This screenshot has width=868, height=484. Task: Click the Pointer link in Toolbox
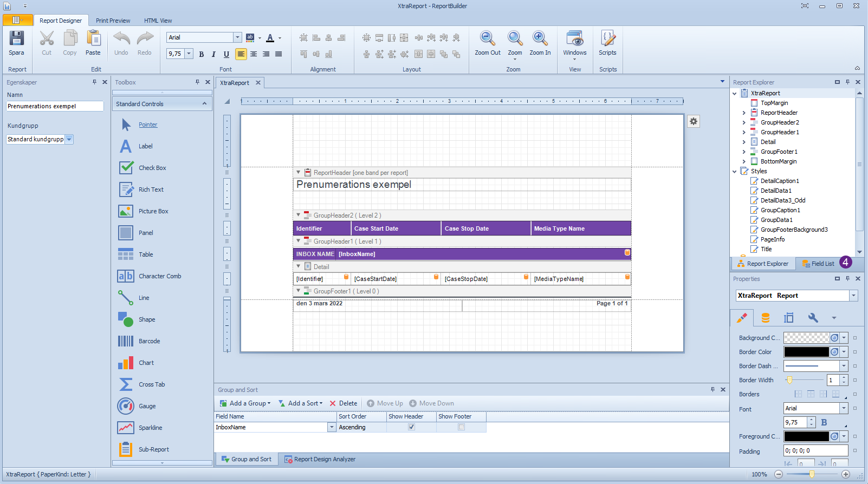[148, 125]
